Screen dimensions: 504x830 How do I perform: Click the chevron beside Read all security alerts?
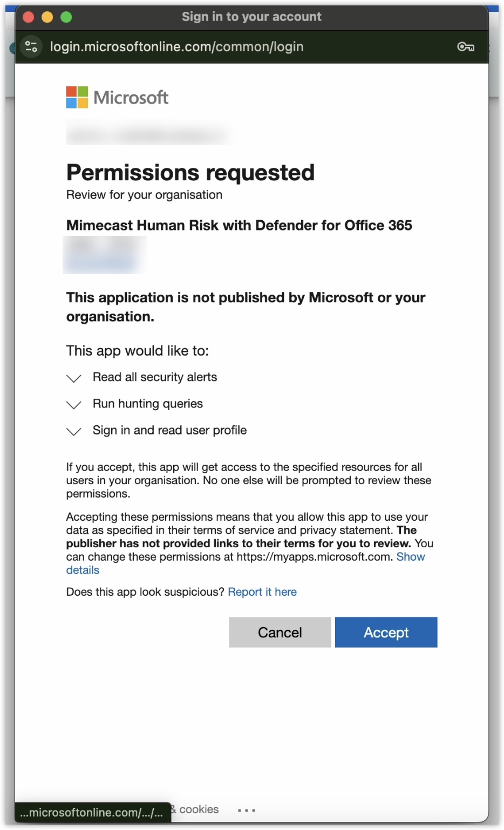click(73, 378)
